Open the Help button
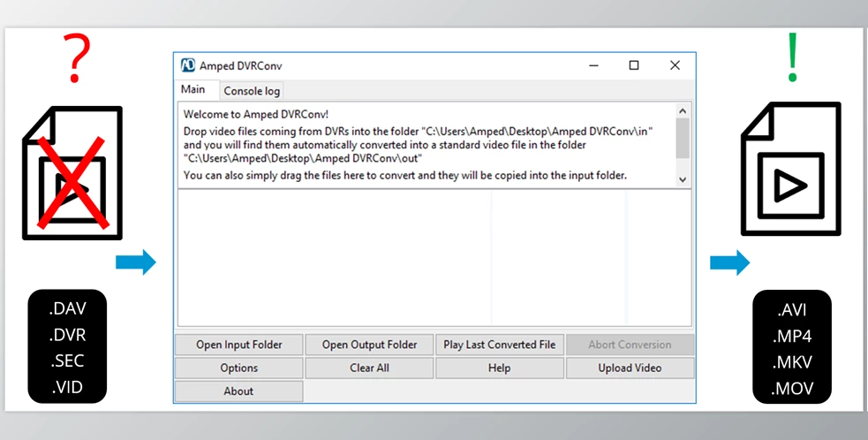 [x=499, y=368]
